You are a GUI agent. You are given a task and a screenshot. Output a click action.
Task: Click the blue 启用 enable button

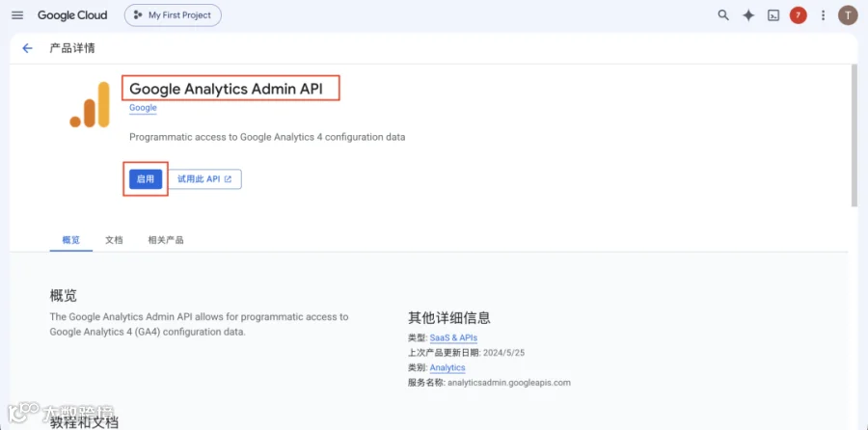[146, 179]
